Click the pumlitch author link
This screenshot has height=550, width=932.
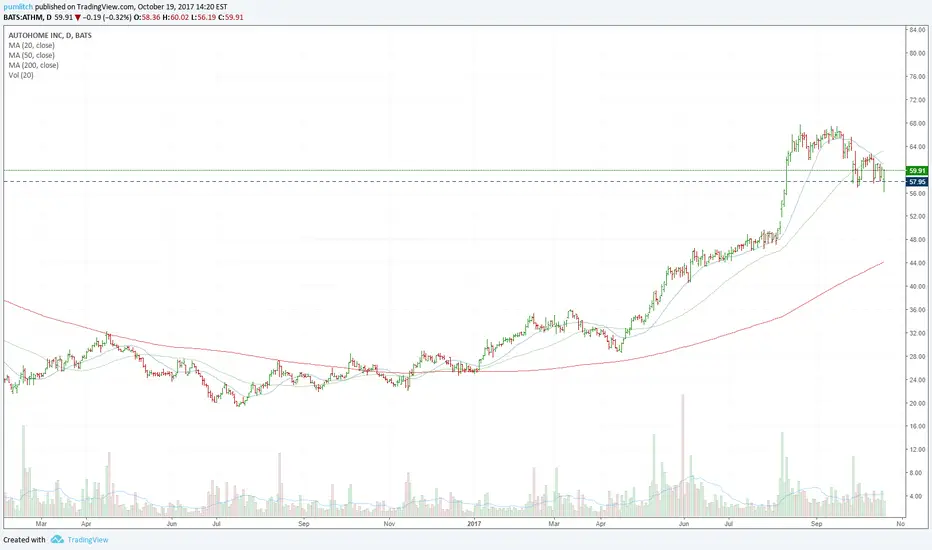pyautogui.click(x=18, y=7)
